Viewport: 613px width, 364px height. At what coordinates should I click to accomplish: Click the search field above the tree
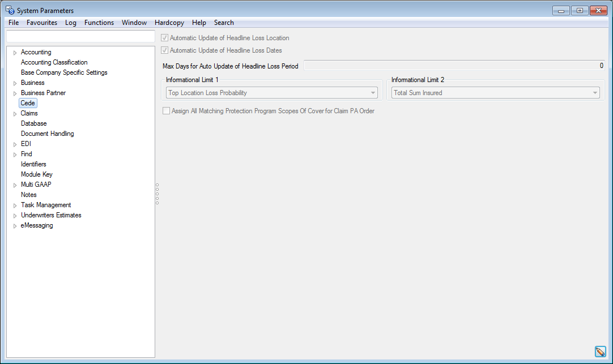pos(80,36)
